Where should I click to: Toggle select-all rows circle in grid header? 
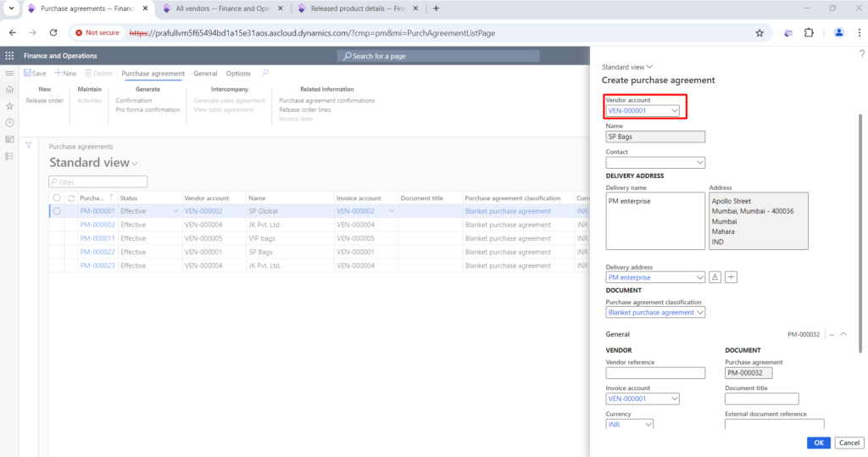pyautogui.click(x=57, y=198)
